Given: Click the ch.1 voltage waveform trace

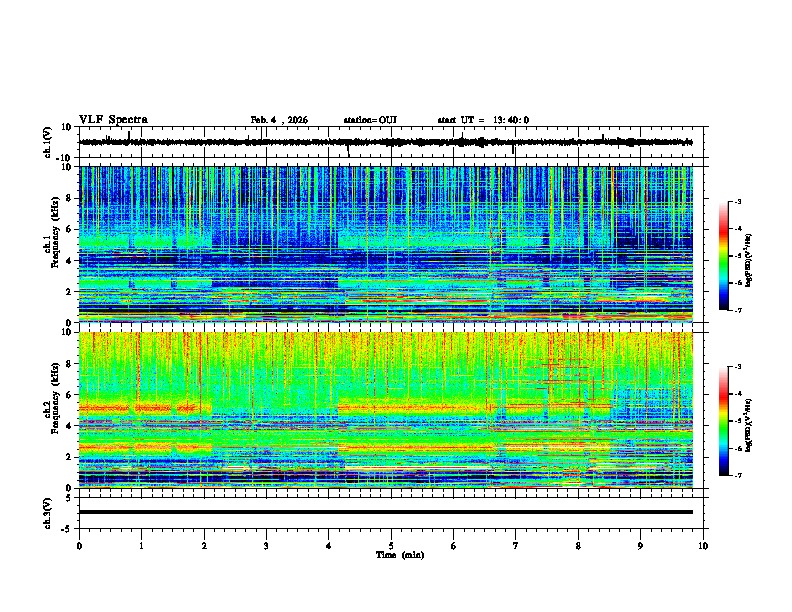Looking at the screenshot, I should pos(386,142).
